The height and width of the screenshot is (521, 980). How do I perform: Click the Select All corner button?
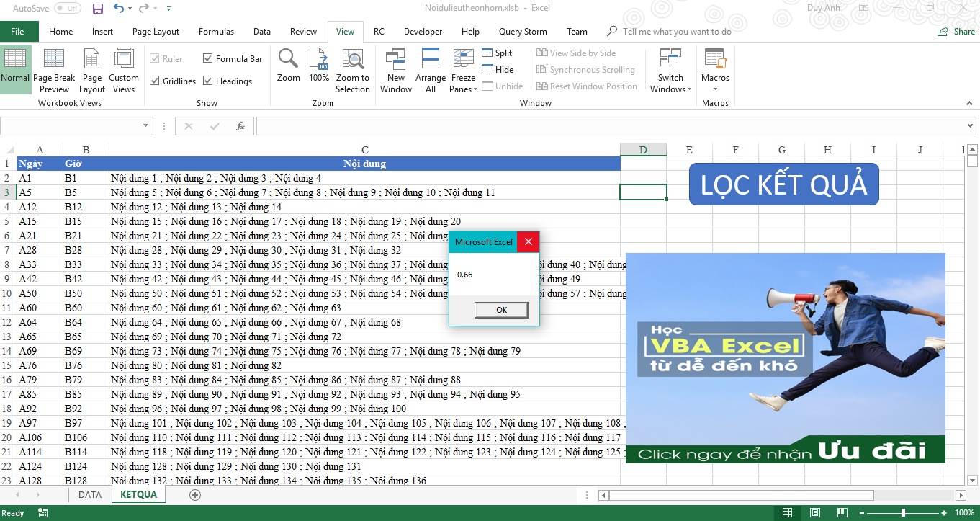[8, 150]
